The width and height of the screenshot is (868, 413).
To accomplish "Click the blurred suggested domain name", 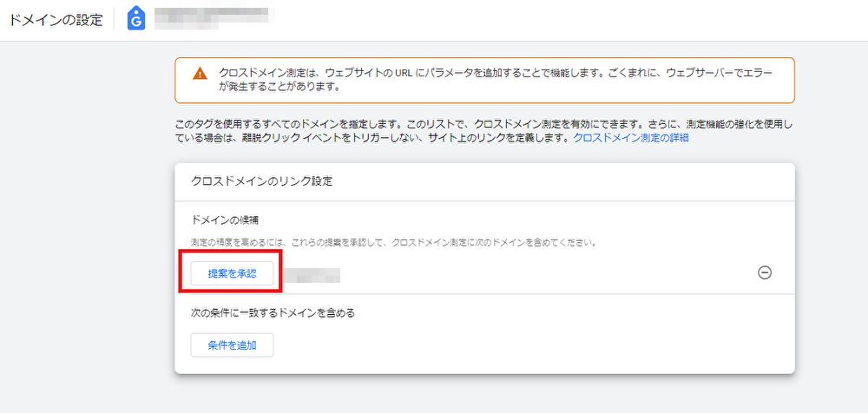I will pyautogui.click(x=314, y=274).
